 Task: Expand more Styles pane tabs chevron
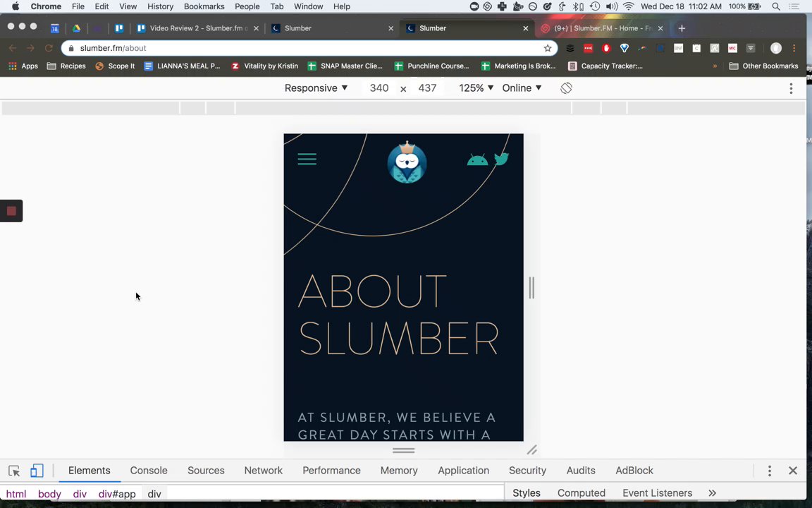pyautogui.click(x=712, y=493)
